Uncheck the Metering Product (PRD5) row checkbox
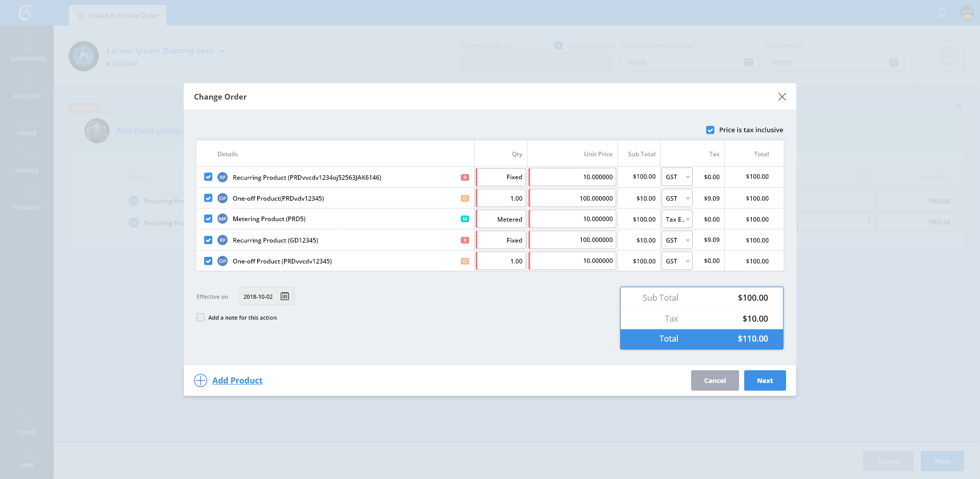Image resolution: width=980 pixels, height=479 pixels. pos(208,219)
